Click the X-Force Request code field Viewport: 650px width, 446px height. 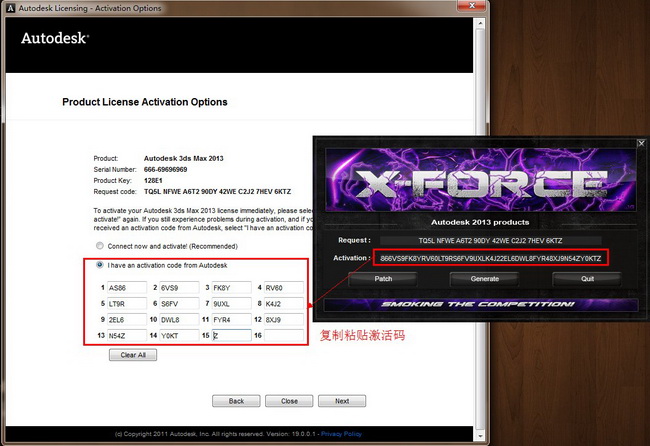(x=490, y=240)
